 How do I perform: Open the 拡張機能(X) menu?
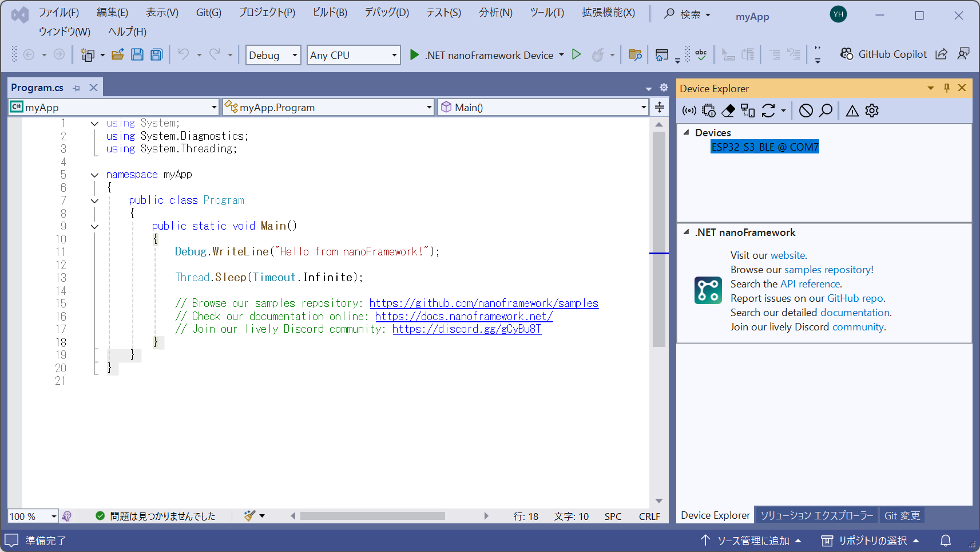[x=608, y=13]
